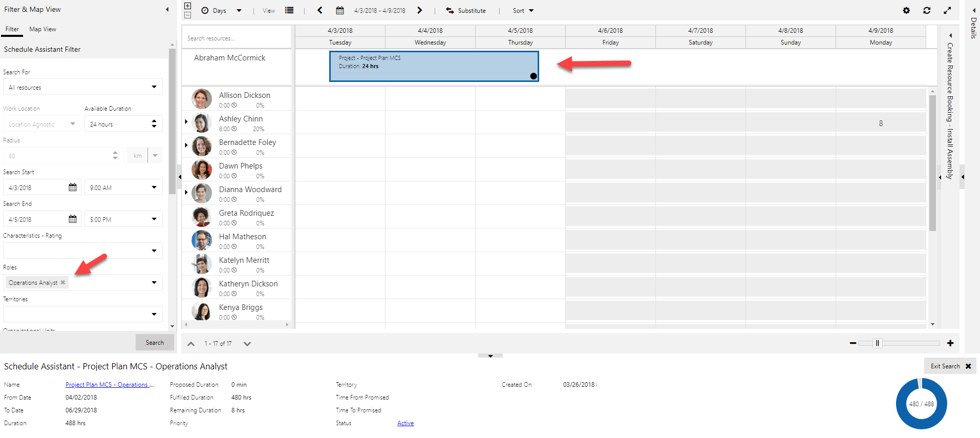Screen dimensions: 980x438
Task: Open the Search For resources dropdown
Action: coord(154,87)
